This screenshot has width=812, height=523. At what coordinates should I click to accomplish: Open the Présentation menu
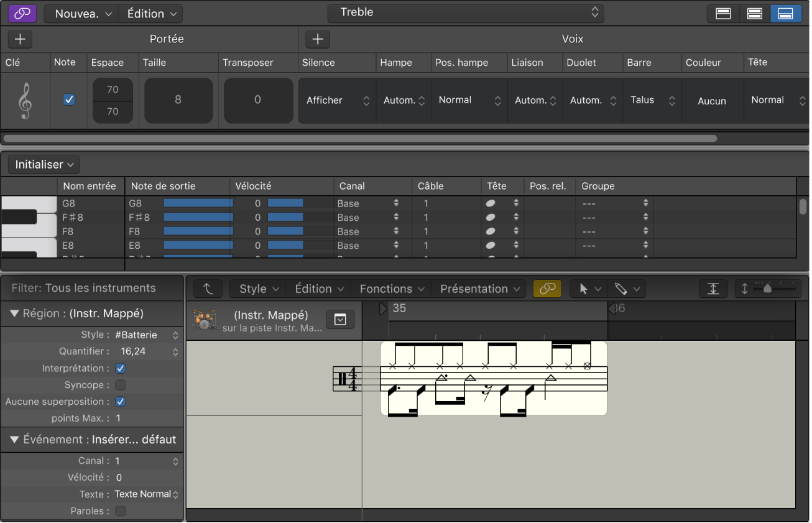click(479, 289)
